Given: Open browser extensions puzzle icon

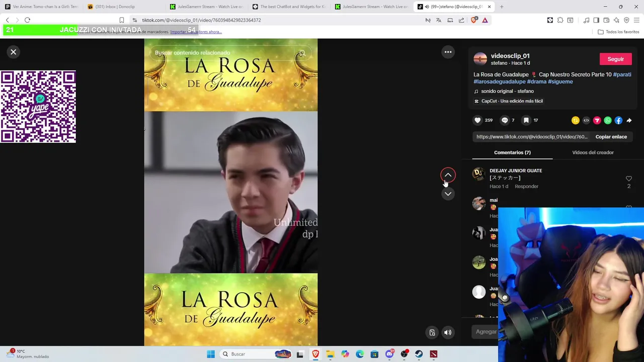Looking at the screenshot, I should pyautogui.click(x=560, y=20).
